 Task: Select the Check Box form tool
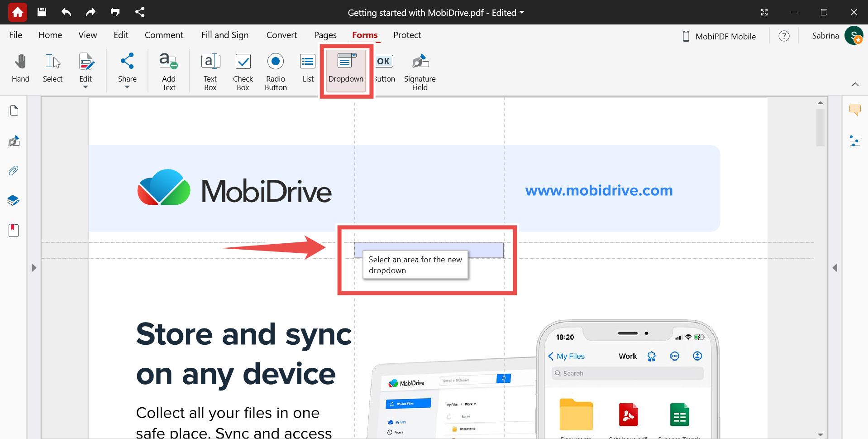click(243, 71)
